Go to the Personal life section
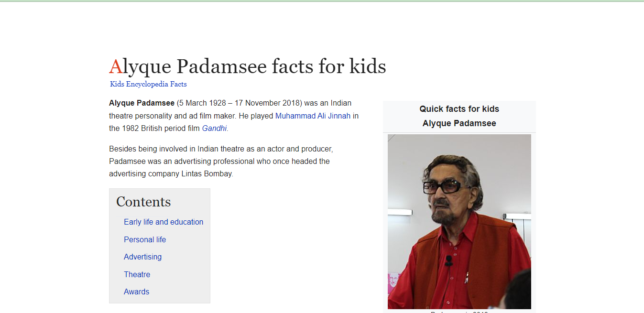This screenshot has width=644, height=313. coord(145,239)
